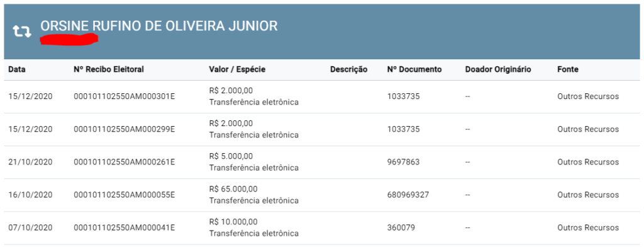Click the R$ 65.000,00 amount

[x=233, y=190]
